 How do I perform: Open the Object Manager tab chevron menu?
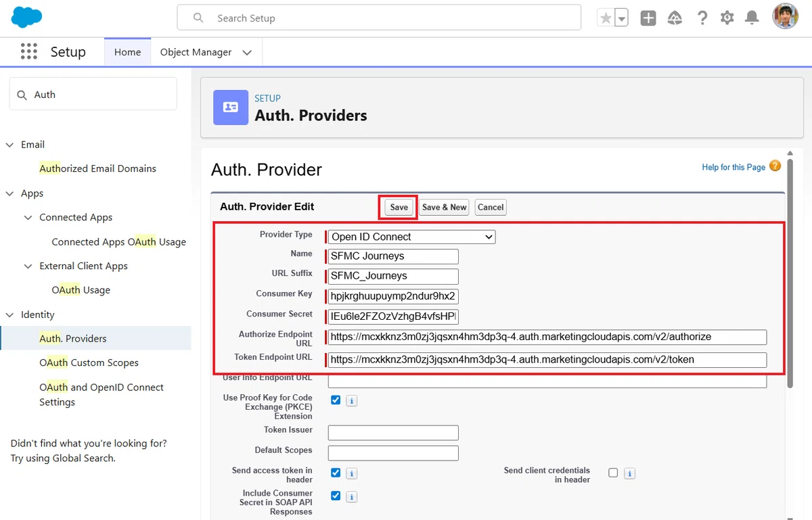click(247, 52)
